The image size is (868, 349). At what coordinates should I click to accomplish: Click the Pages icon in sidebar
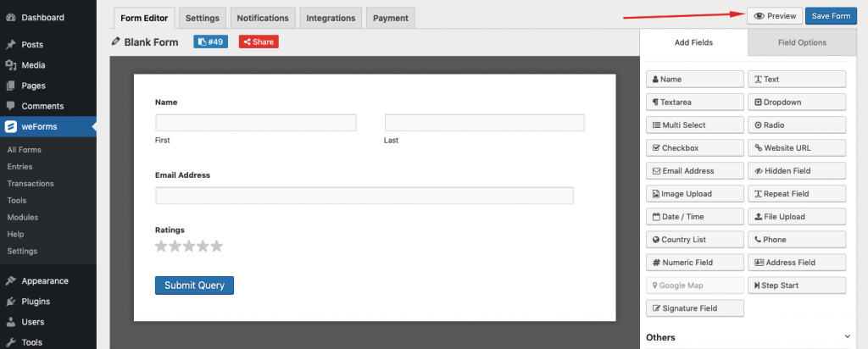click(10, 86)
